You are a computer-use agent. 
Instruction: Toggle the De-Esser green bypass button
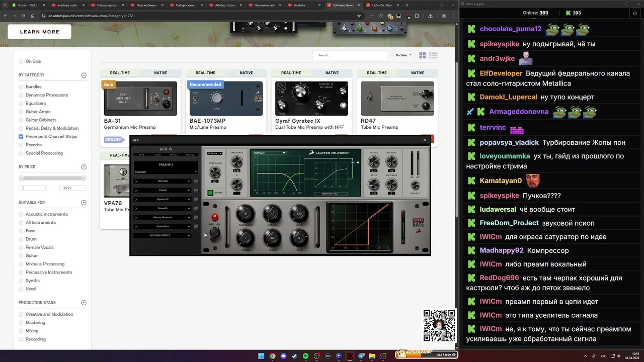tap(210, 193)
